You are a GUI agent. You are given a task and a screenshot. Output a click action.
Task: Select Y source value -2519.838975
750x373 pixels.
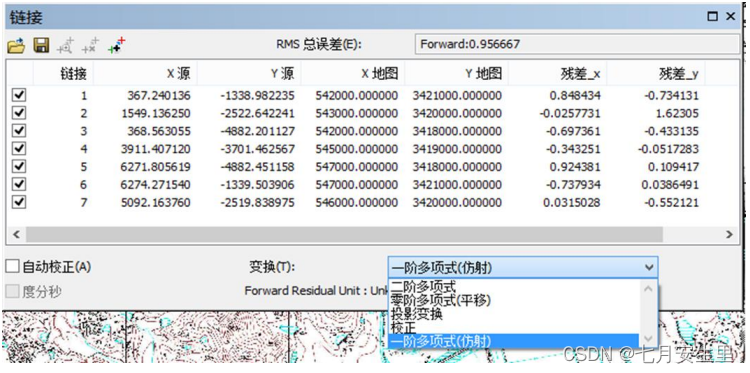tap(258, 203)
